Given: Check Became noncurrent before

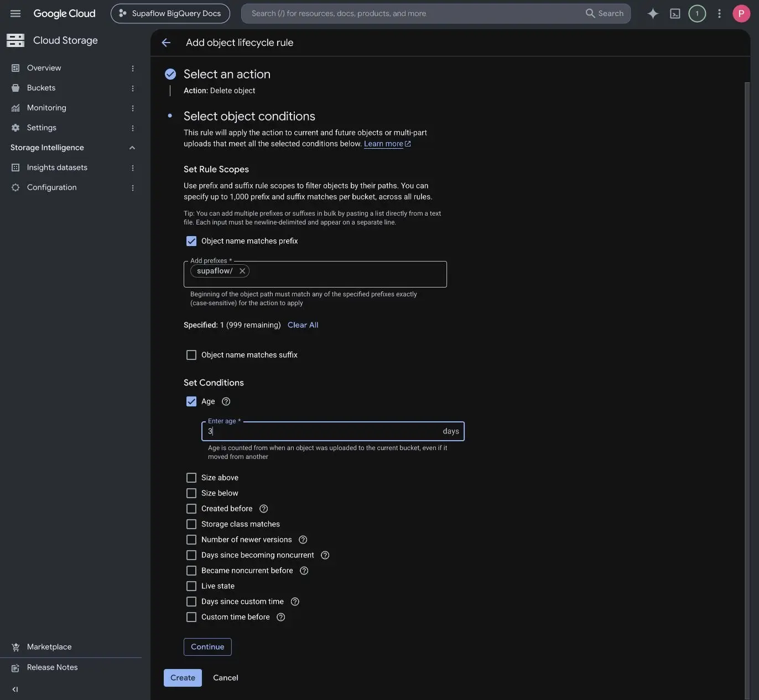Looking at the screenshot, I should 191,571.
